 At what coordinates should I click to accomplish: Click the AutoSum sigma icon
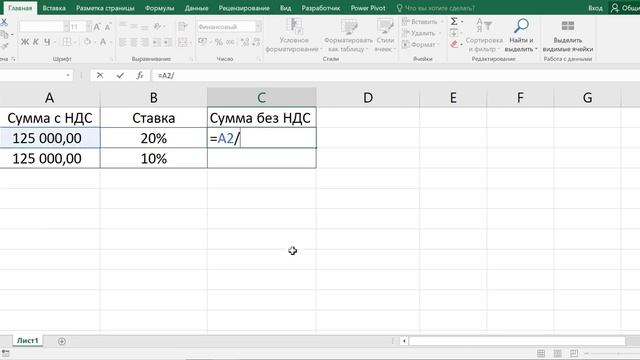(454, 22)
